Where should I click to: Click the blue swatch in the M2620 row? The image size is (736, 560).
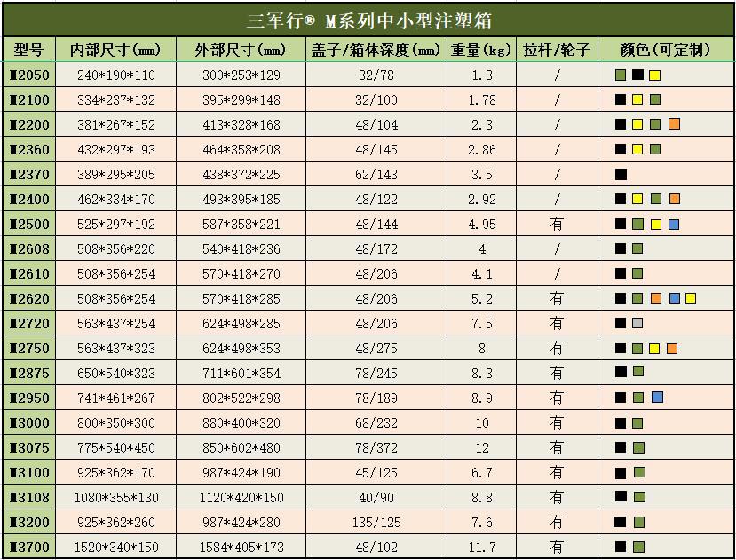click(675, 298)
